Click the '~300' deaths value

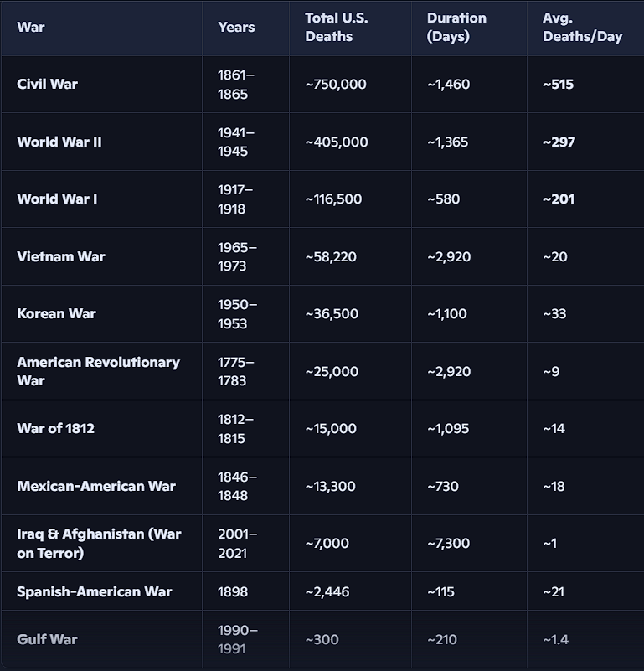pyautogui.click(x=322, y=639)
